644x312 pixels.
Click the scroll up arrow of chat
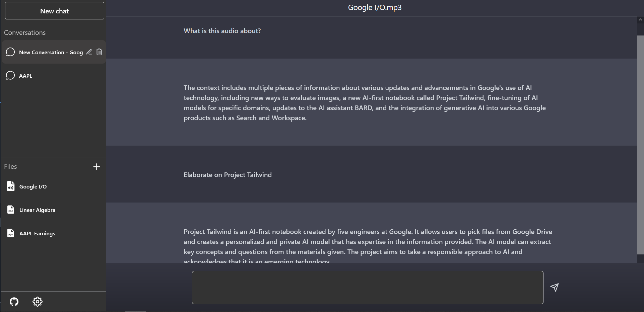click(640, 20)
